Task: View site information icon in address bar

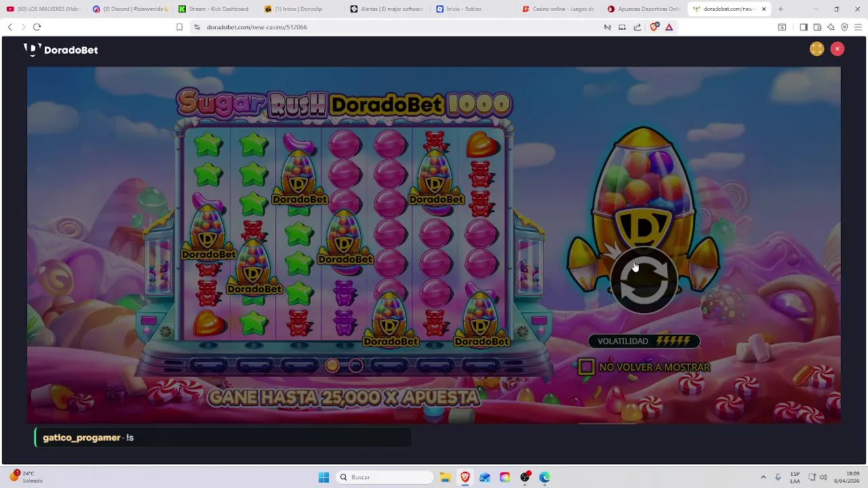Action: click(197, 27)
